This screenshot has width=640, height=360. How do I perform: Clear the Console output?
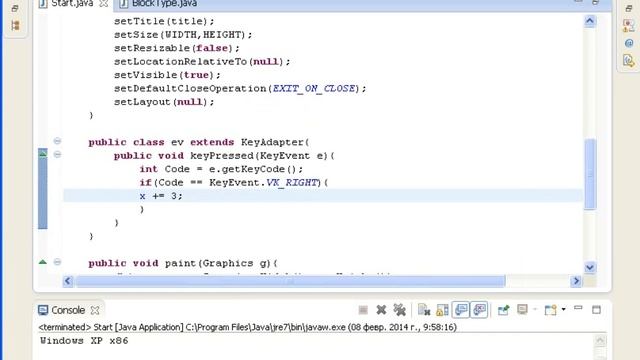coord(424,310)
